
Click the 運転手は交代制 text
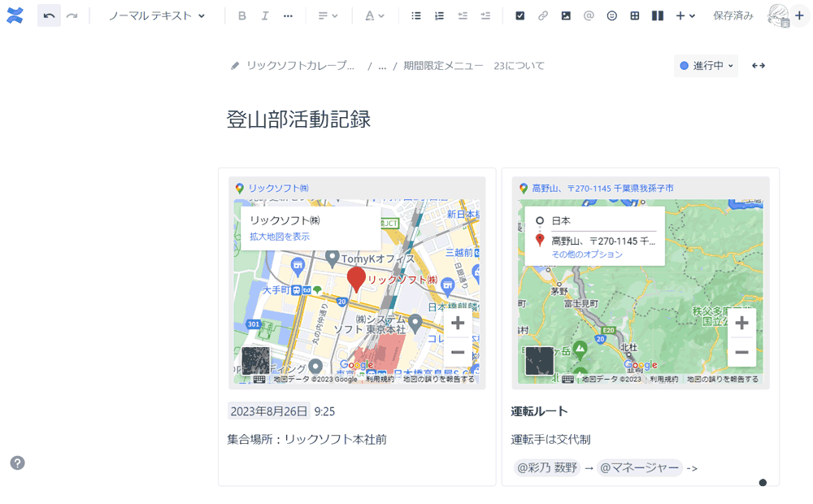coord(550,440)
